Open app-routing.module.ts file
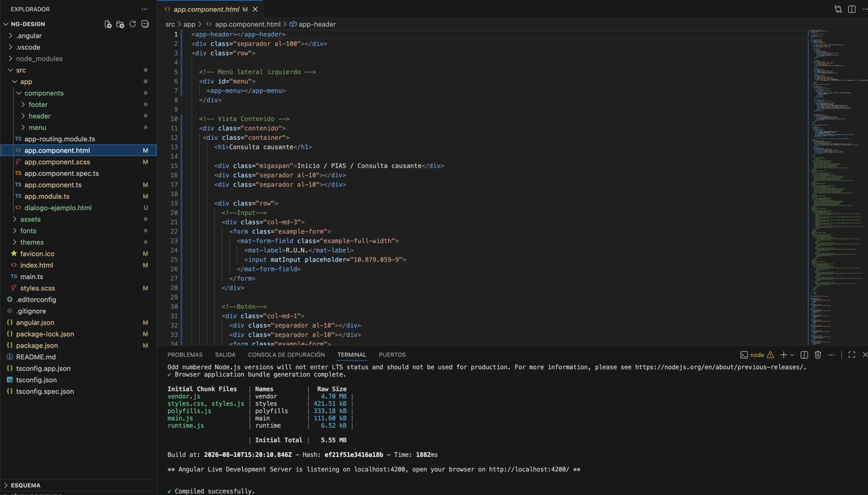The height and width of the screenshot is (495, 868). coord(78,139)
